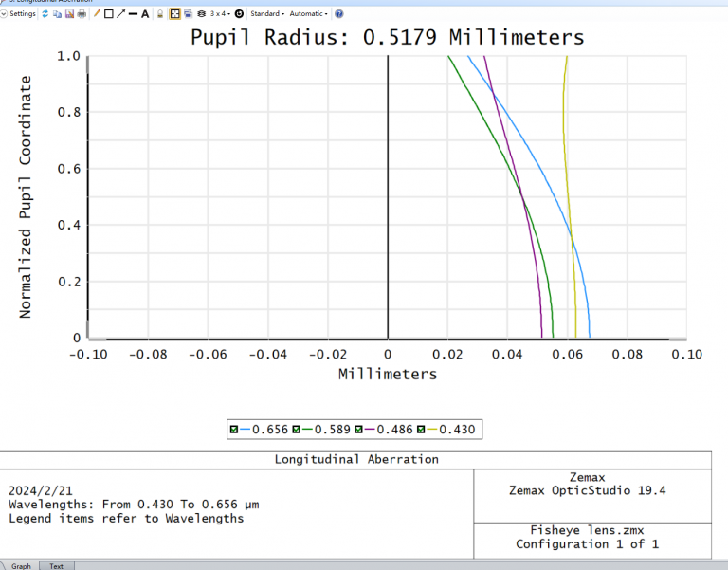Click the -0.10 x-axis tick label
Image resolution: width=728 pixels, height=570 pixels.
coord(88,355)
